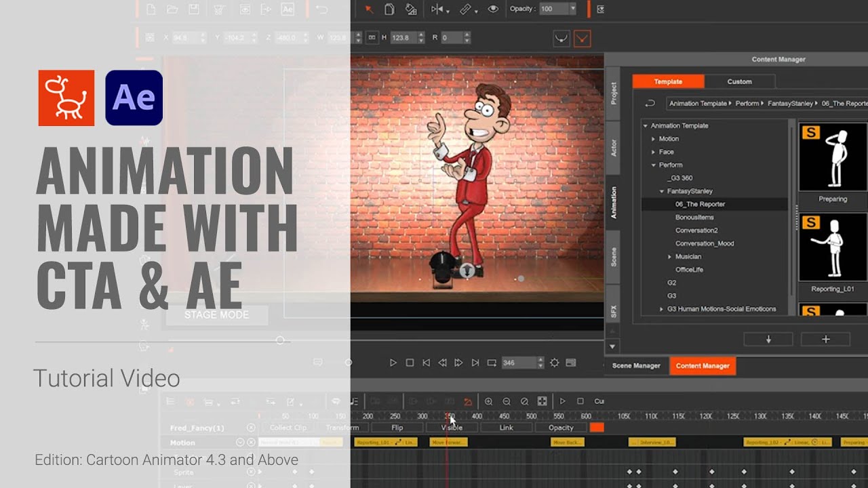Zoom out on the timeline
The height and width of the screenshot is (488, 868).
(x=507, y=401)
